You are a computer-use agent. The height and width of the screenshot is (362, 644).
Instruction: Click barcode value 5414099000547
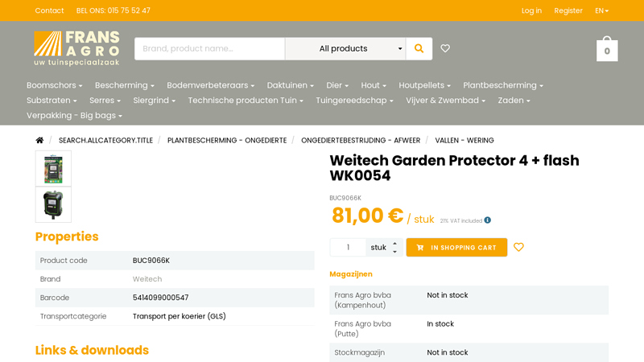click(x=160, y=298)
